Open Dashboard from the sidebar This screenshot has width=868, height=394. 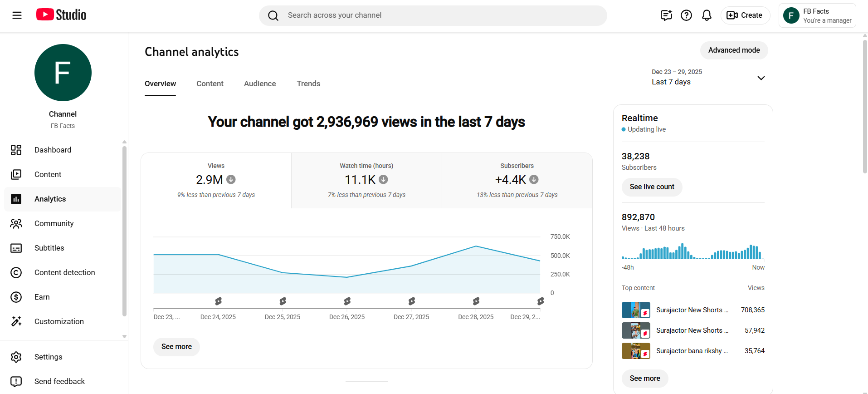pyautogui.click(x=53, y=150)
